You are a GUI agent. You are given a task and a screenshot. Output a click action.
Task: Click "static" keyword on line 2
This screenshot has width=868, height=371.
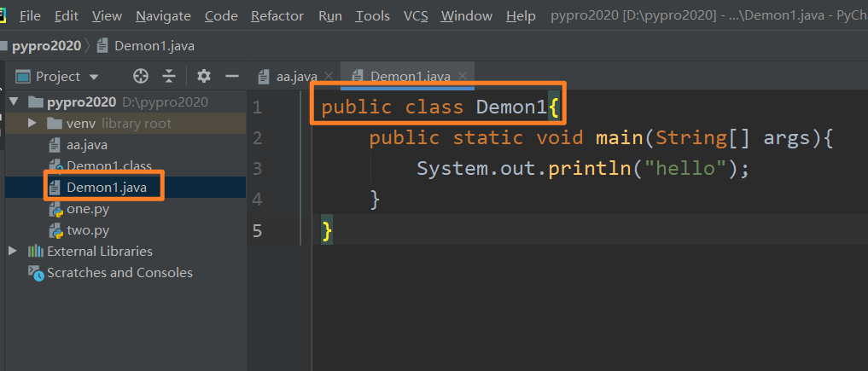point(487,137)
